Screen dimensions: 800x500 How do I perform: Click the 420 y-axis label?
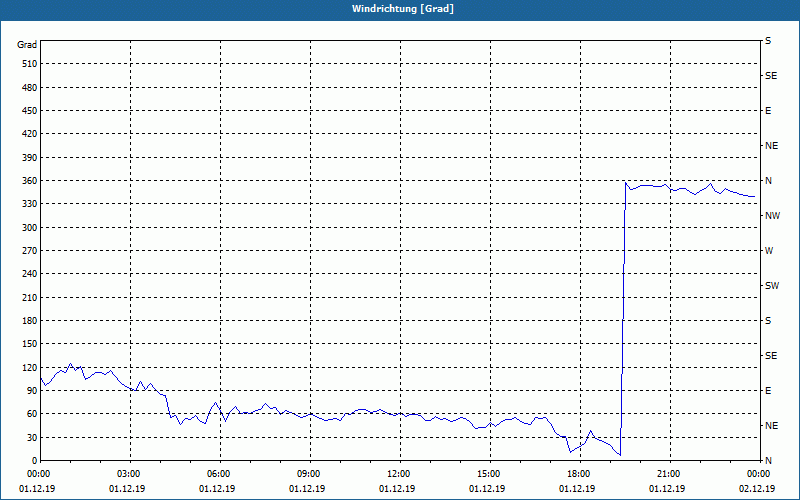[x=30, y=134]
